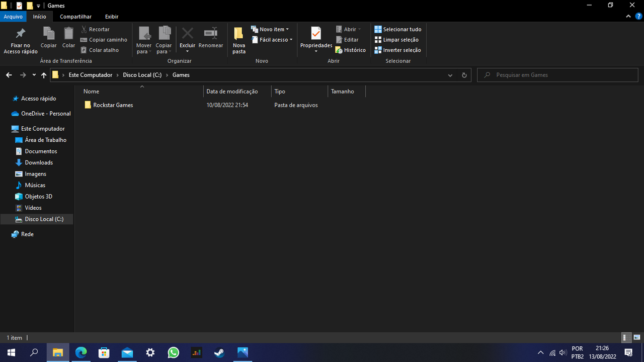Sort by the Tamanho column header
Viewport: 644px width, 362px height.
tap(346, 92)
